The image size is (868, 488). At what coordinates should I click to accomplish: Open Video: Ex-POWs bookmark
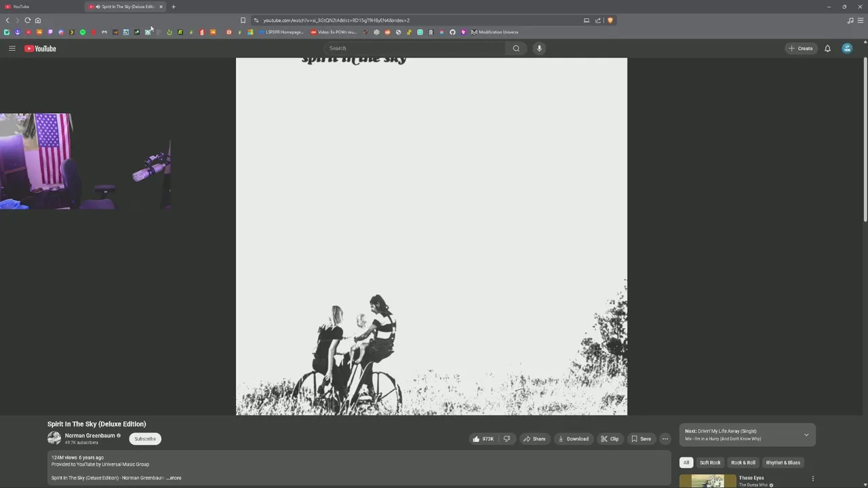[334, 32]
